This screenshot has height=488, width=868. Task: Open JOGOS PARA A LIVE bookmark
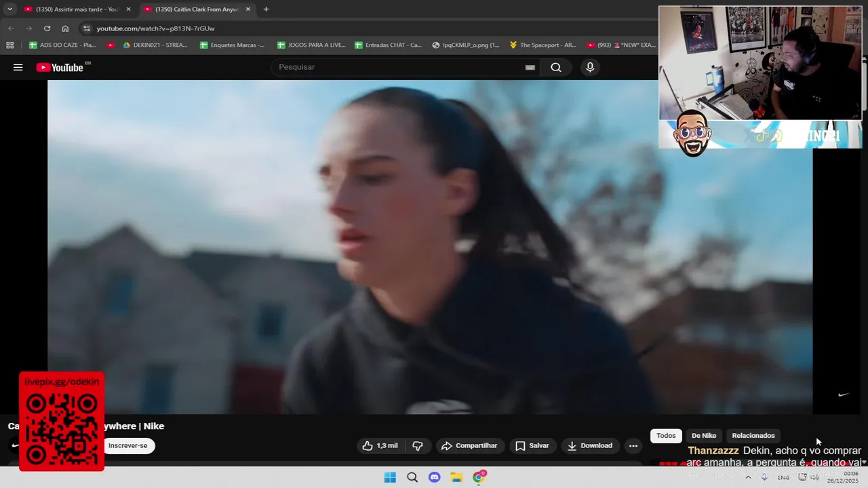(311, 45)
